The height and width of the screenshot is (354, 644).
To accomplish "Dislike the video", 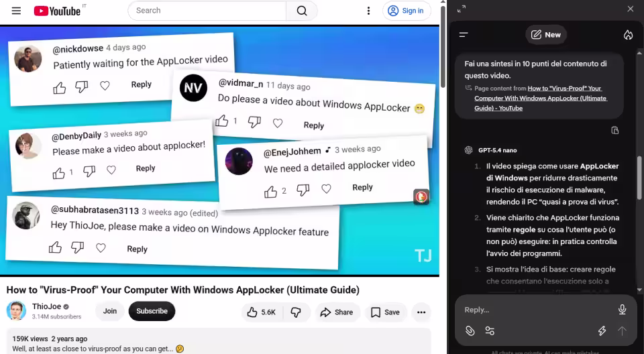I will [x=296, y=312].
